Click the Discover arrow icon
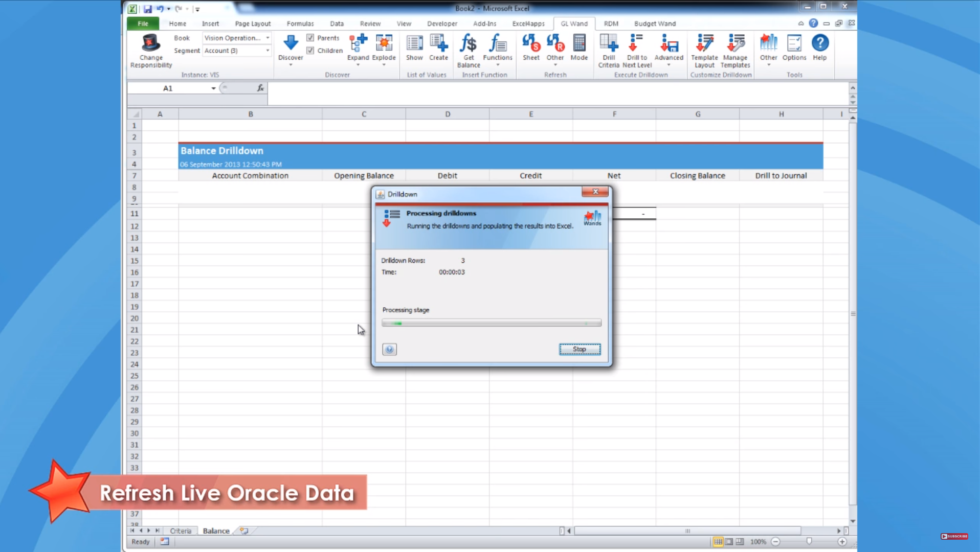Screen dimensions: 980x552 (291, 43)
